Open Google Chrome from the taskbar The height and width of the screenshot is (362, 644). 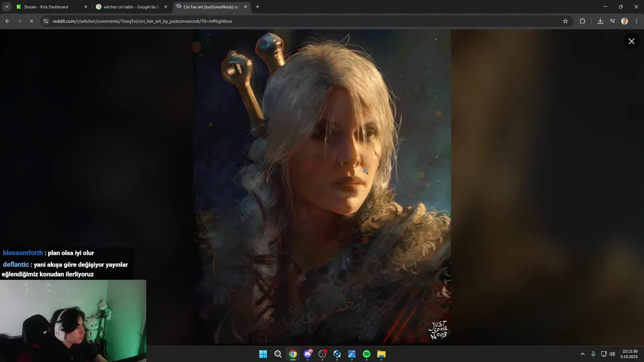tap(293, 354)
